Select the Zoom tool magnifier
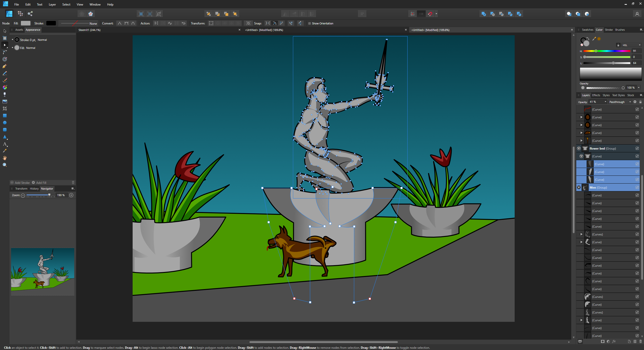This screenshot has height=350, width=644. [5, 165]
